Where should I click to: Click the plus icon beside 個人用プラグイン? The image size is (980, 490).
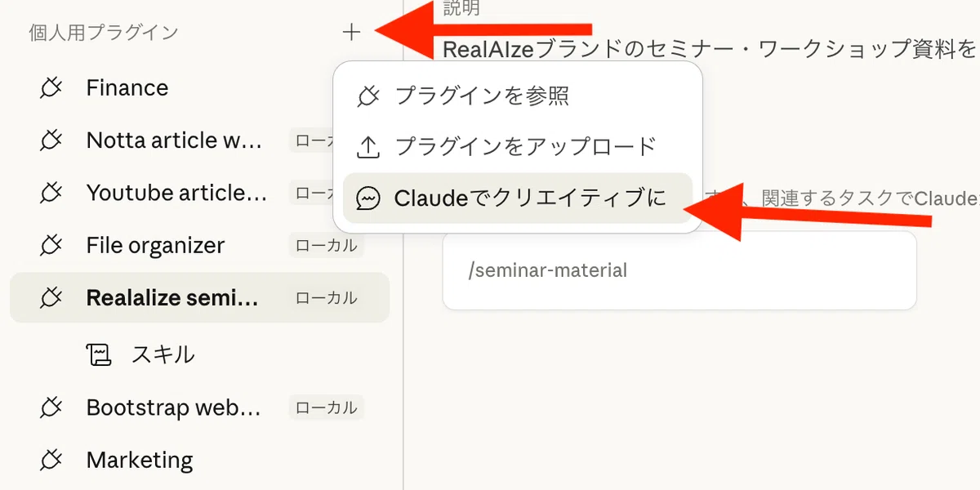click(x=351, y=33)
